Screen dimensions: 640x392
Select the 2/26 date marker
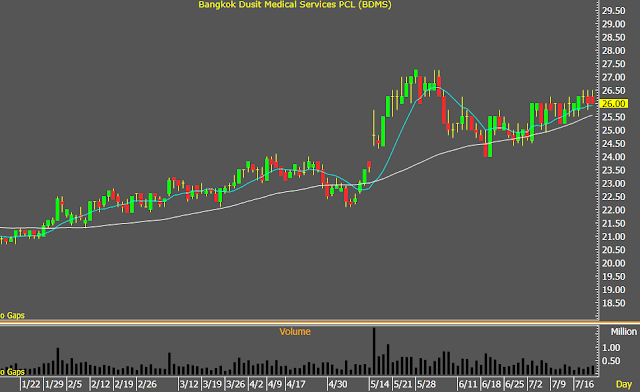coord(147,384)
